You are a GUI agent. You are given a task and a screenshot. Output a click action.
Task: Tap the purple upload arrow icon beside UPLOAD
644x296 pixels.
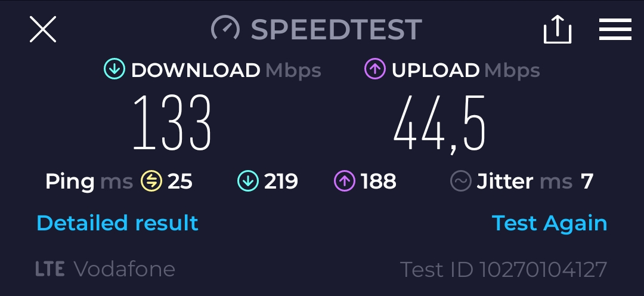(x=374, y=69)
